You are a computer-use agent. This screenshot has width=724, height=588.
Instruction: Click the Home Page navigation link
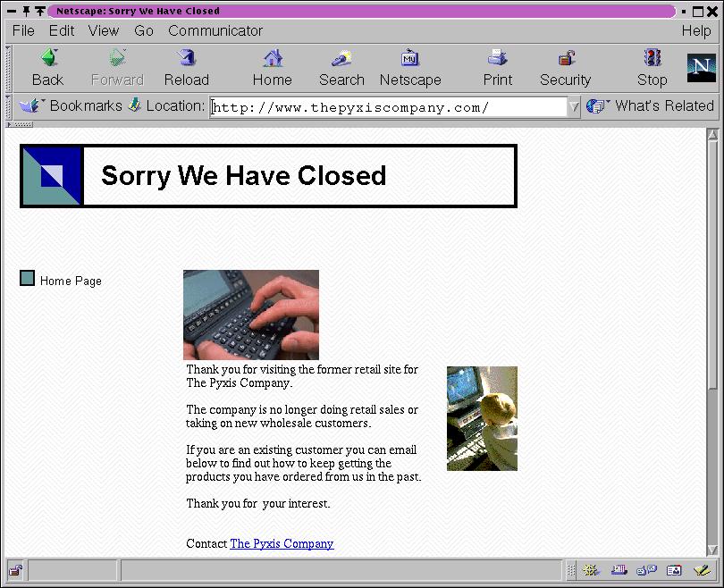coord(71,281)
